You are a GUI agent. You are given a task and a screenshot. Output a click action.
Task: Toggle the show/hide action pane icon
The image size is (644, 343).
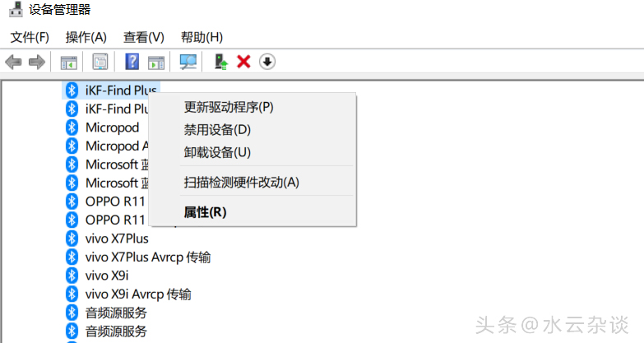156,63
